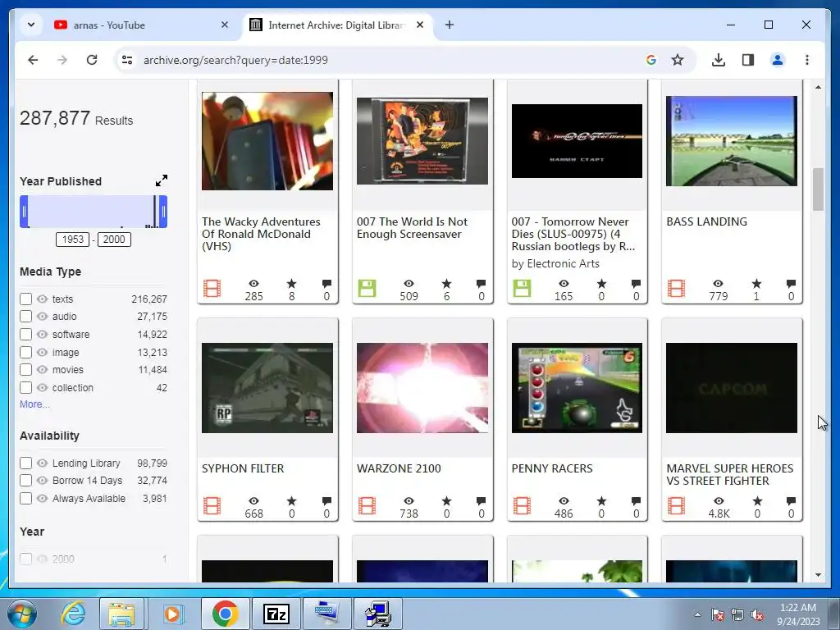This screenshot has width=840, height=630.
Task: Open Windows Media Player taskbar icon
Action: click(x=172, y=614)
